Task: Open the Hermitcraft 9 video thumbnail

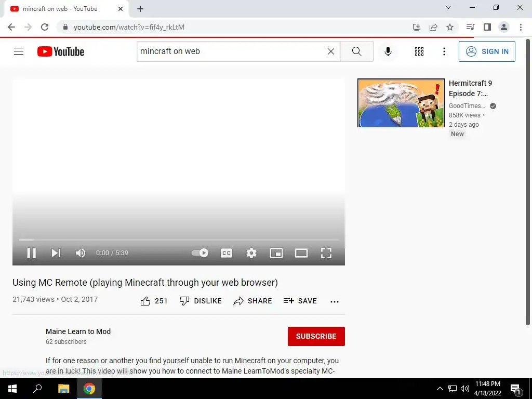Action: [401, 103]
